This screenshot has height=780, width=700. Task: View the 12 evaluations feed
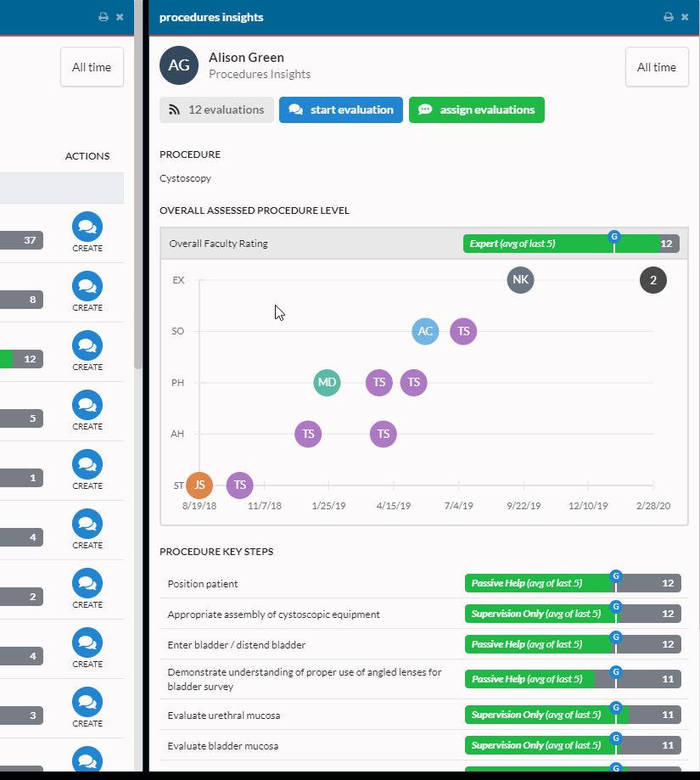coord(216,110)
